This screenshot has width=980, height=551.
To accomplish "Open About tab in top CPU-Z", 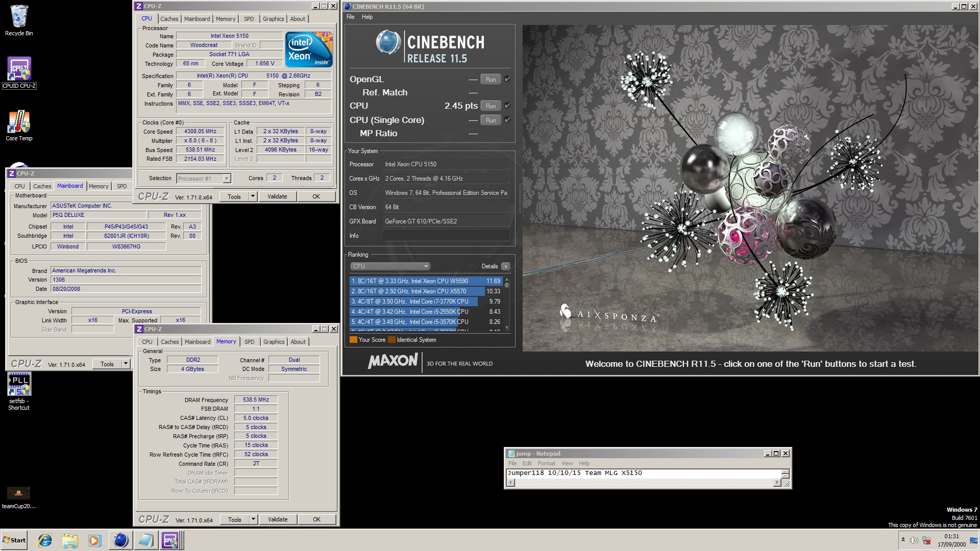I will 298,19.
